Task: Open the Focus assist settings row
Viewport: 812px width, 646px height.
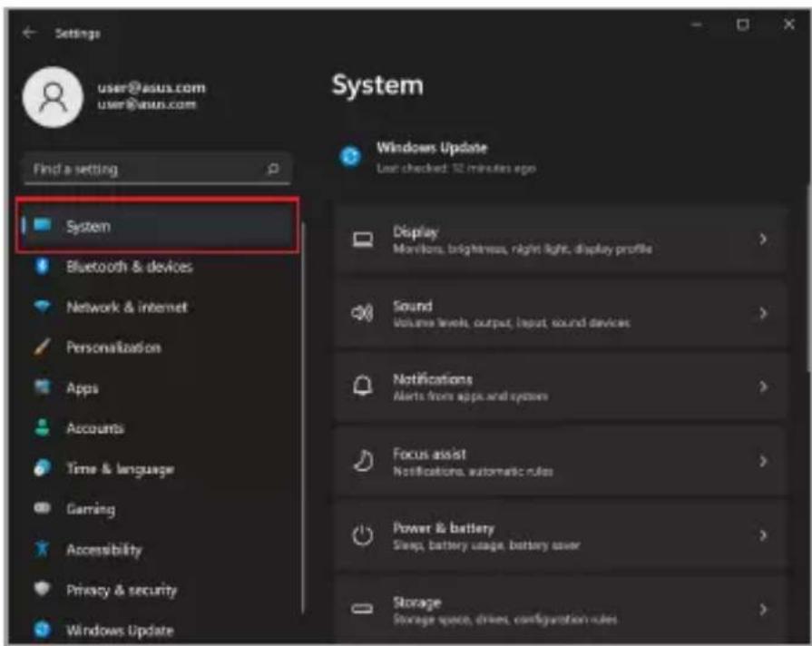Action: point(561,461)
